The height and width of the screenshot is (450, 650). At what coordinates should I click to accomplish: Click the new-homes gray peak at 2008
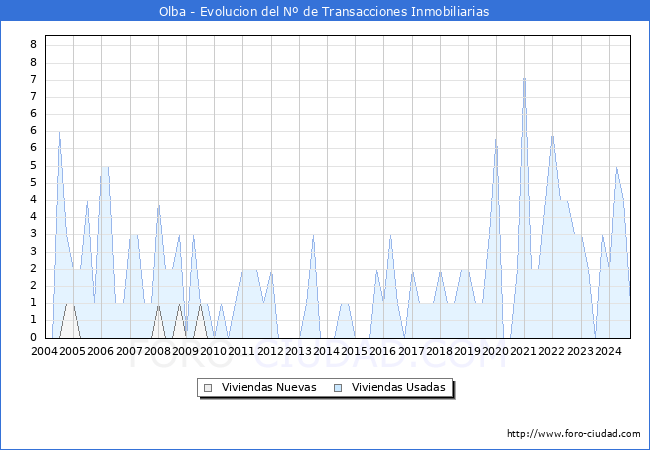[158, 305]
